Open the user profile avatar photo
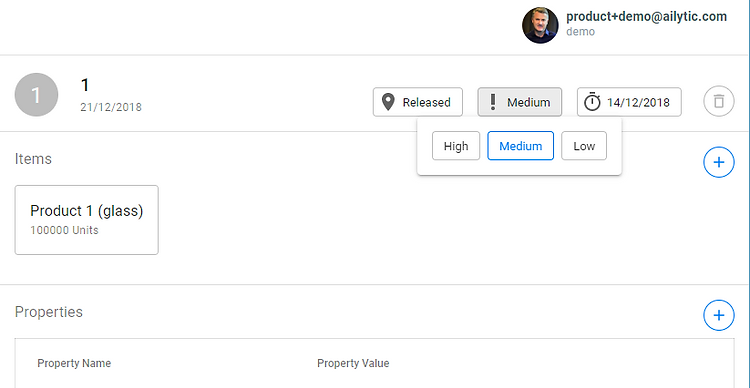This screenshot has height=388, width=750. (x=540, y=25)
